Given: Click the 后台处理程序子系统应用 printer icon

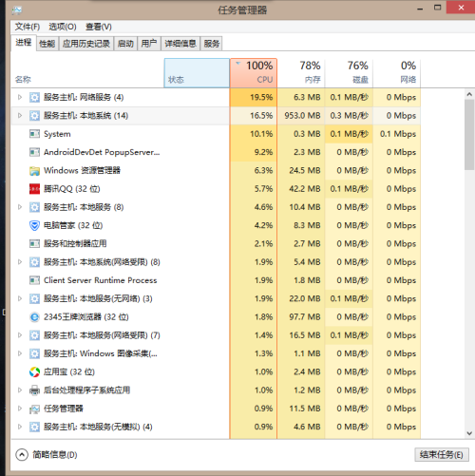Looking at the screenshot, I should (34, 390).
